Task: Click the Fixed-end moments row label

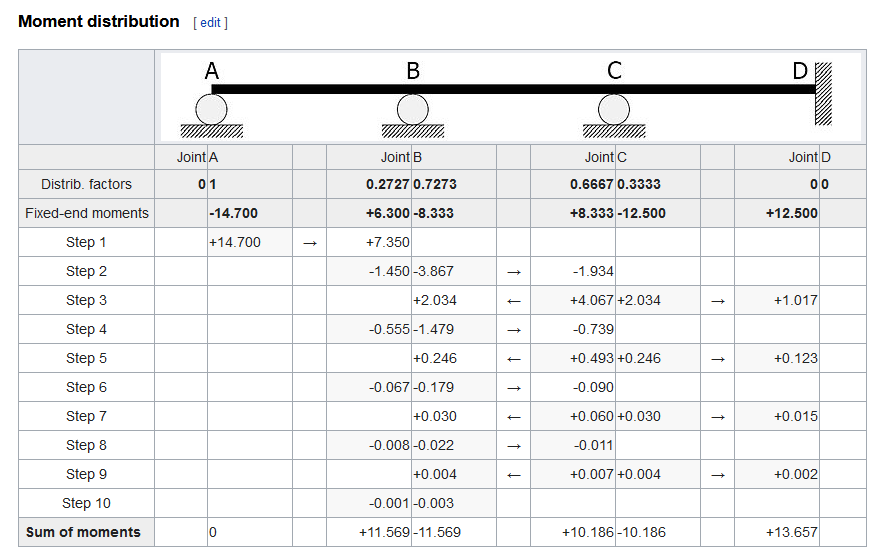Action: [86, 214]
